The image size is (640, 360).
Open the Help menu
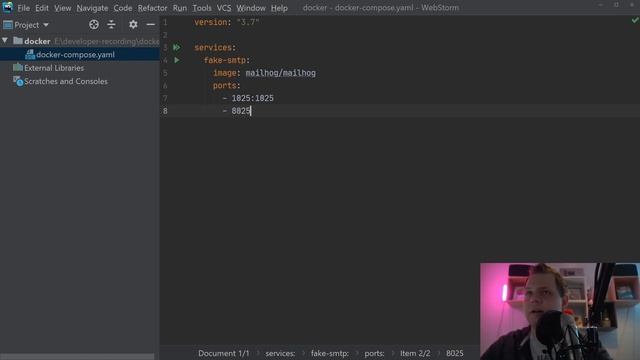pos(279,8)
